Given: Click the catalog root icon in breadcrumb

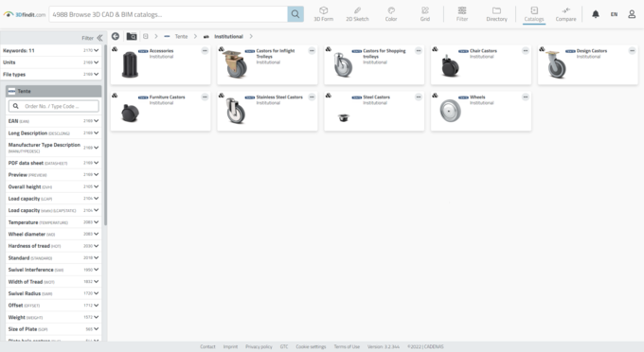Looking at the screenshot, I should [x=146, y=37].
